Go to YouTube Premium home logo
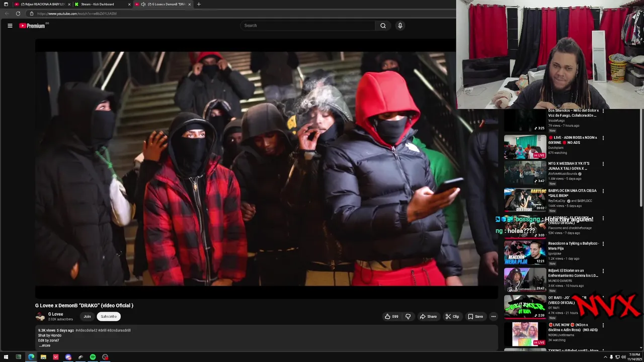This screenshot has width=644, height=362. pyautogui.click(x=33, y=26)
